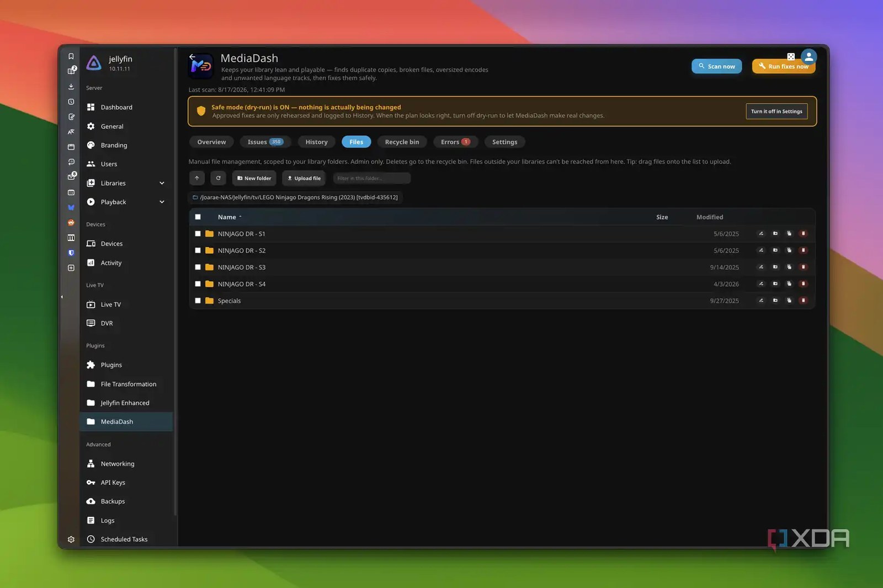Image resolution: width=883 pixels, height=588 pixels.
Task: Open bookmarks in the browser sidebar
Action: coord(71,56)
